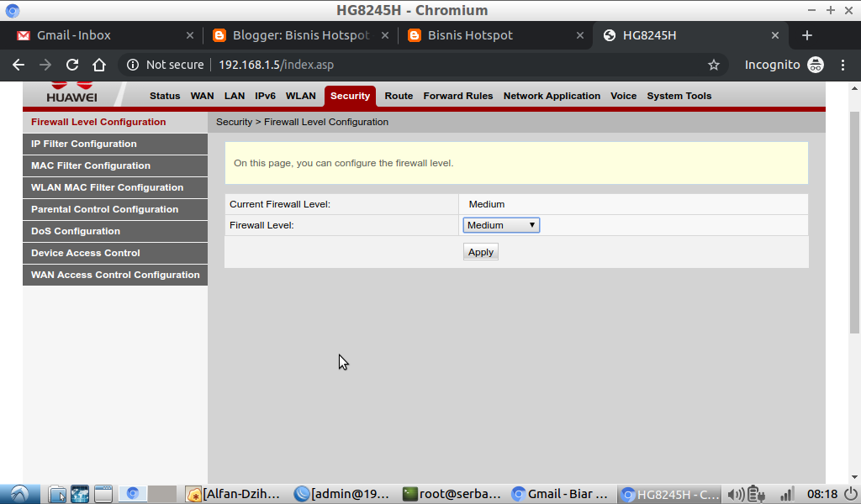Open the back navigation history arrow
The image size is (861, 504).
coord(18,64)
